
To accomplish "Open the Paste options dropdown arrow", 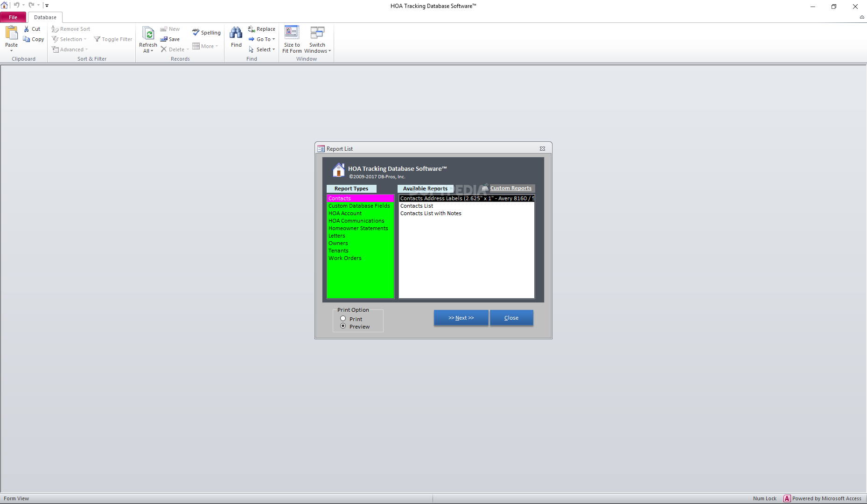I will [x=12, y=50].
